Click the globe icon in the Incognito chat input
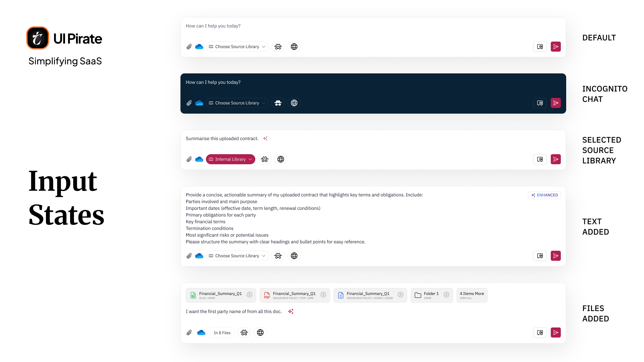 tap(294, 103)
